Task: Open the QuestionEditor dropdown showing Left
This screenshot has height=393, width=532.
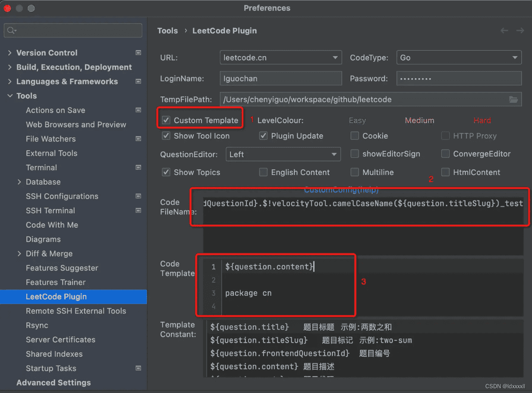Action: tap(283, 154)
